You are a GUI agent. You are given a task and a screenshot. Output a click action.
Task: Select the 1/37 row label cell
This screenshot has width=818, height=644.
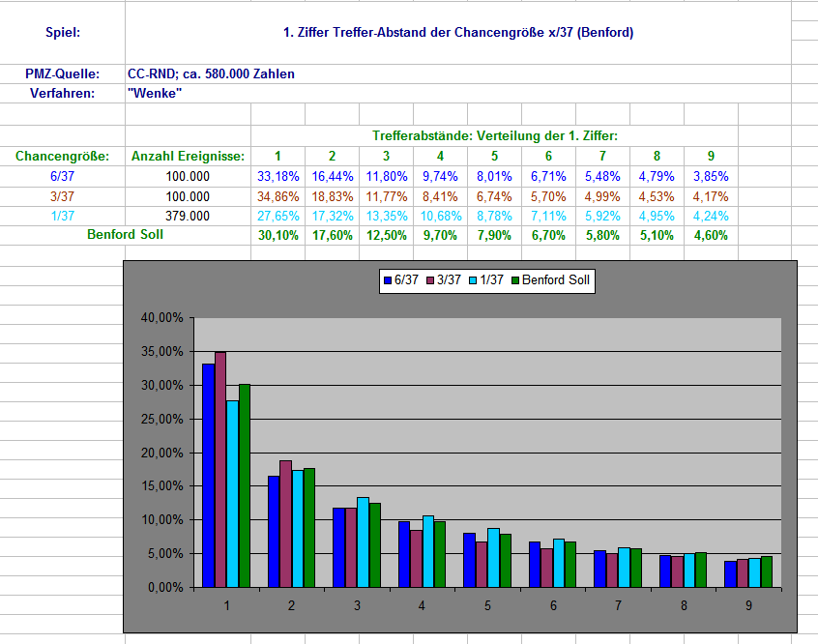pyautogui.click(x=63, y=216)
